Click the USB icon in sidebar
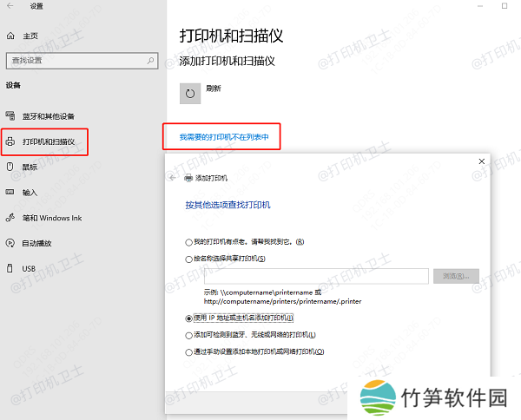Image resolution: width=521 pixels, height=420 pixels. [10, 268]
